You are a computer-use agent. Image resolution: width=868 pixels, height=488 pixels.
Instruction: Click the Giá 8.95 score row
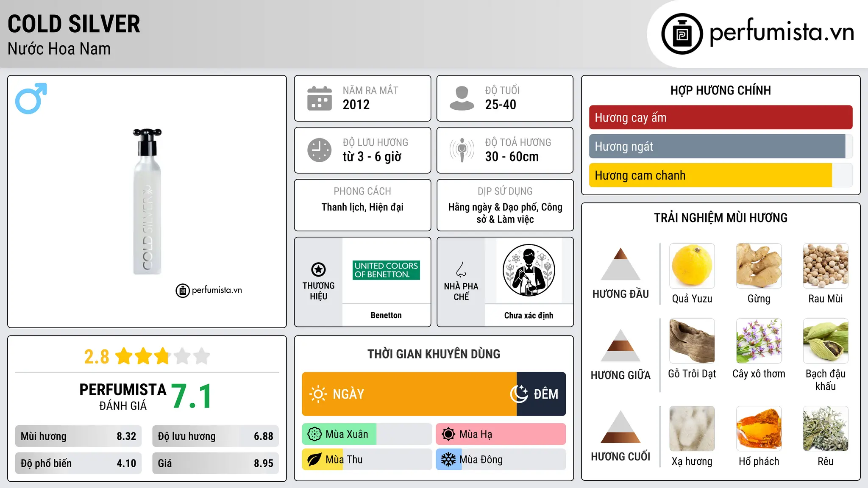216,463
